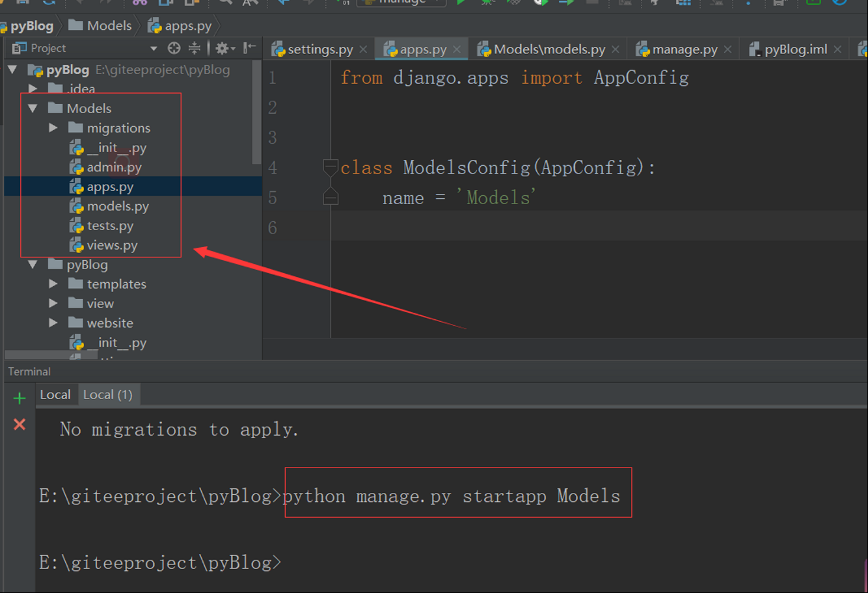The width and height of the screenshot is (868, 593).
Task: Click the class name ModelsConfig in editor
Action: click(467, 168)
